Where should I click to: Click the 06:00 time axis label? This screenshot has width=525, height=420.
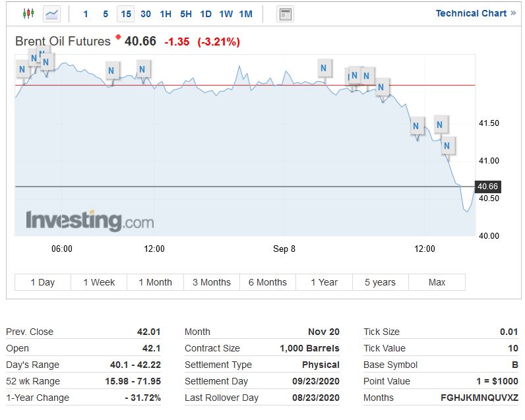[x=62, y=249]
